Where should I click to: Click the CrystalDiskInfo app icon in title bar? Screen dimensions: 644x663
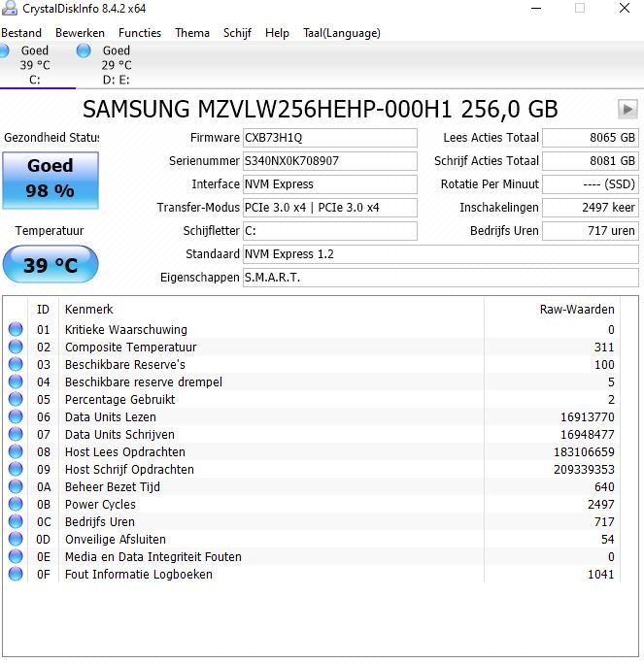9,8
